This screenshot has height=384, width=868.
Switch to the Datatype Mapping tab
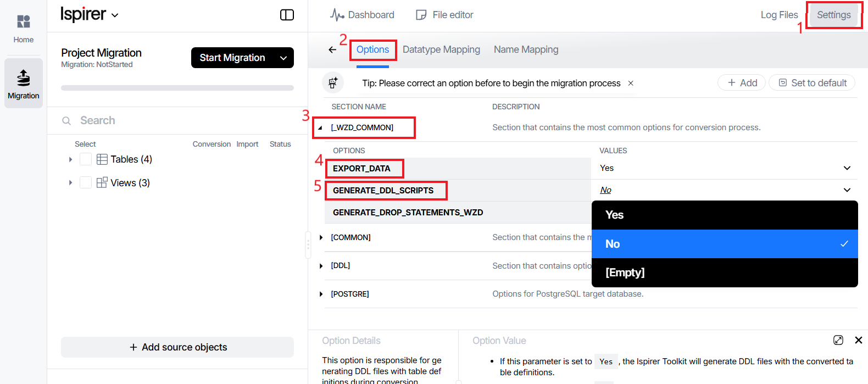click(x=441, y=50)
